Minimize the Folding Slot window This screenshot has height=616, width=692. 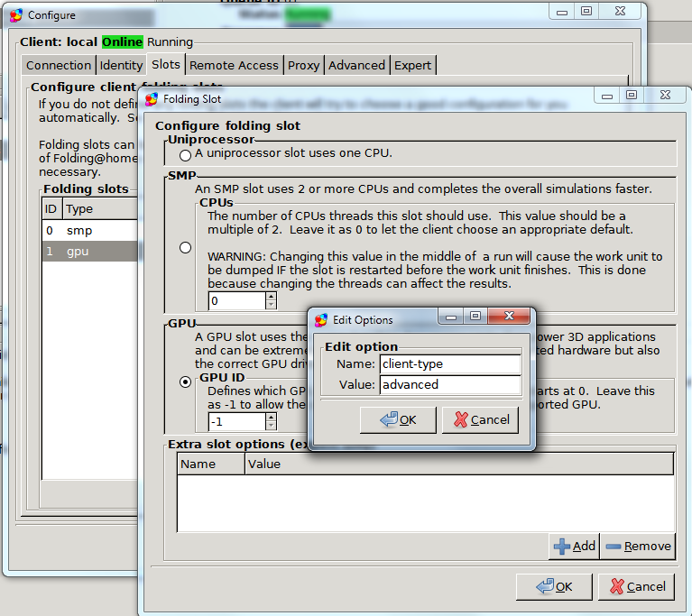coord(607,95)
